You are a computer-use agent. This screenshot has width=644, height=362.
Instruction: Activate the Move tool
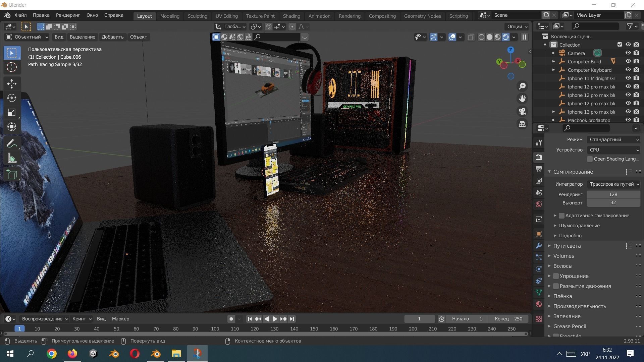[12, 83]
